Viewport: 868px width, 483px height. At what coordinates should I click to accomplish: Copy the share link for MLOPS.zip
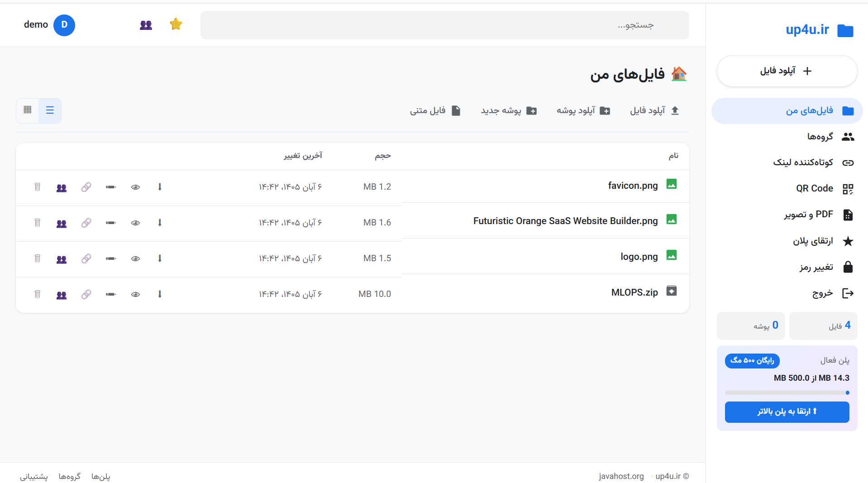click(86, 294)
